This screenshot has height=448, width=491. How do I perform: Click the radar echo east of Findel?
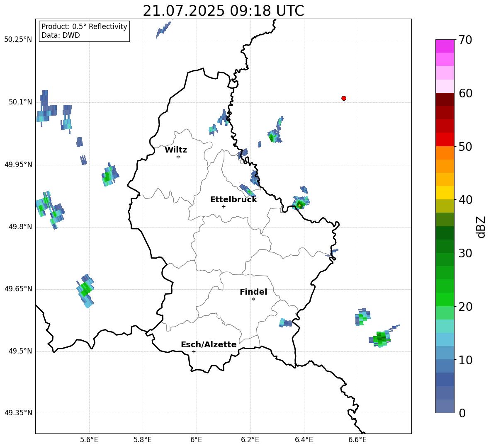(x=285, y=323)
